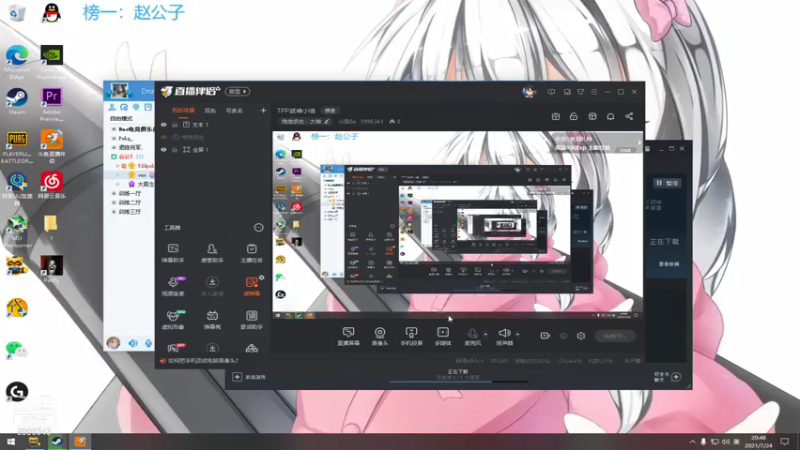The height and width of the screenshot is (450, 800).
Task: Open the 弹幕助手 tool
Action: (x=173, y=253)
